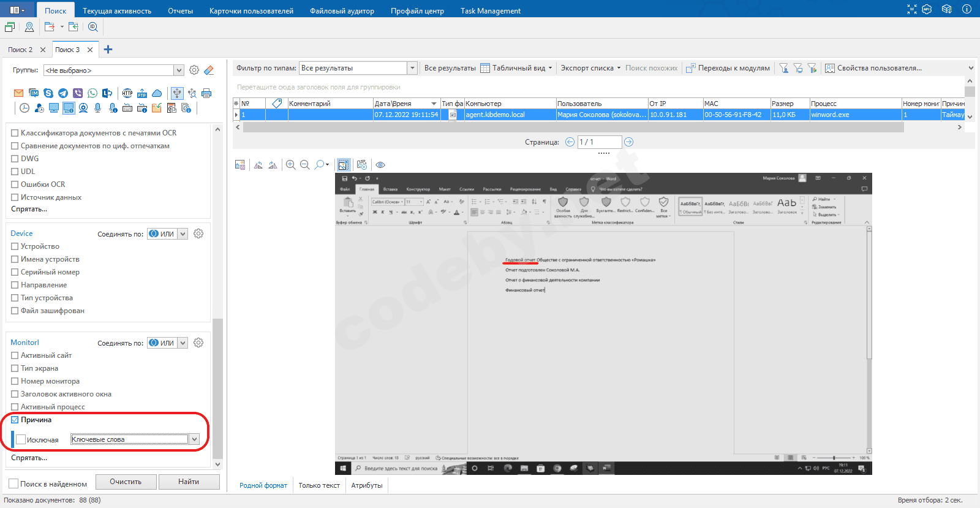Image resolution: width=980 pixels, height=508 pixels.
Task: Expand the Ключевые слова combo box
Action: pyautogui.click(x=194, y=439)
